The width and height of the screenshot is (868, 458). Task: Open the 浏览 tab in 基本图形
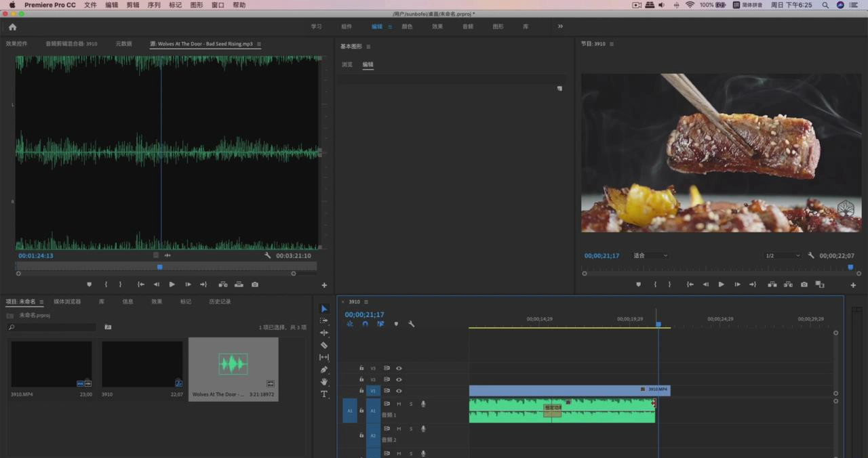coord(347,64)
